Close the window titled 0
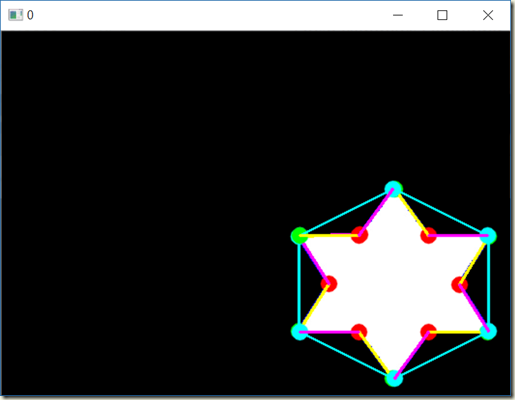Viewport: 515px width, 400px height. click(488, 15)
